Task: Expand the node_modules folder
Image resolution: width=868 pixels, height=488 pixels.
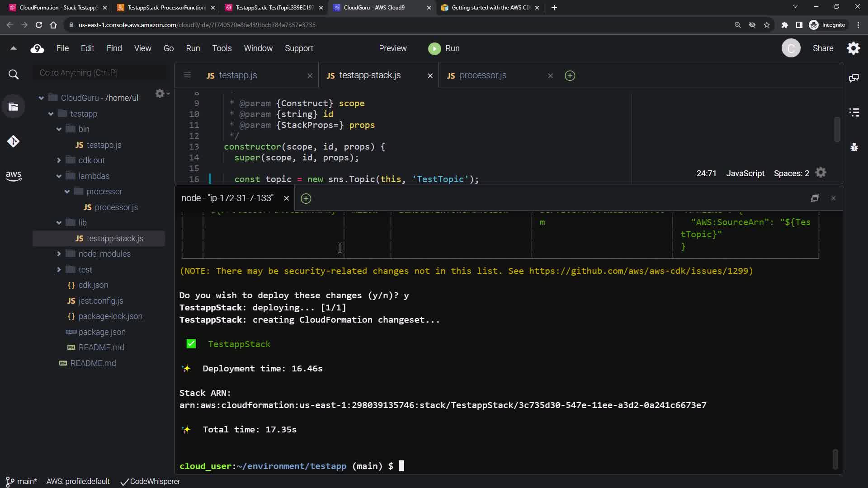Action: coord(59,254)
